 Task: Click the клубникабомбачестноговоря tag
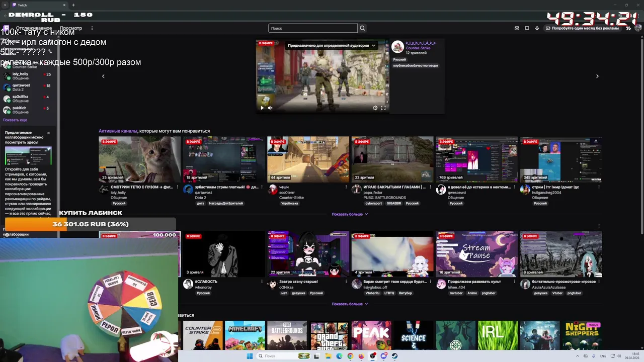pyautogui.click(x=416, y=65)
